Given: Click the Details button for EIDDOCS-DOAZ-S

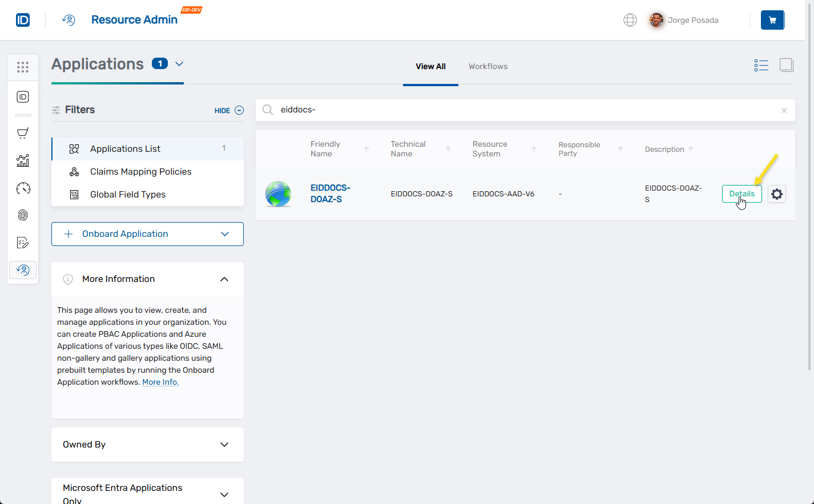Looking at the screenshot, I should click(x=742, y=194).
